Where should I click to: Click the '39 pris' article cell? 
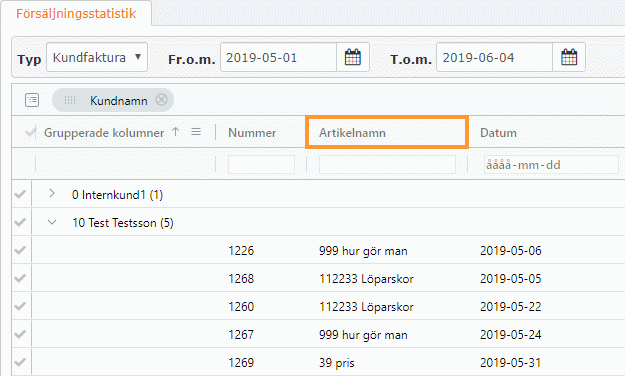(336, 362)
